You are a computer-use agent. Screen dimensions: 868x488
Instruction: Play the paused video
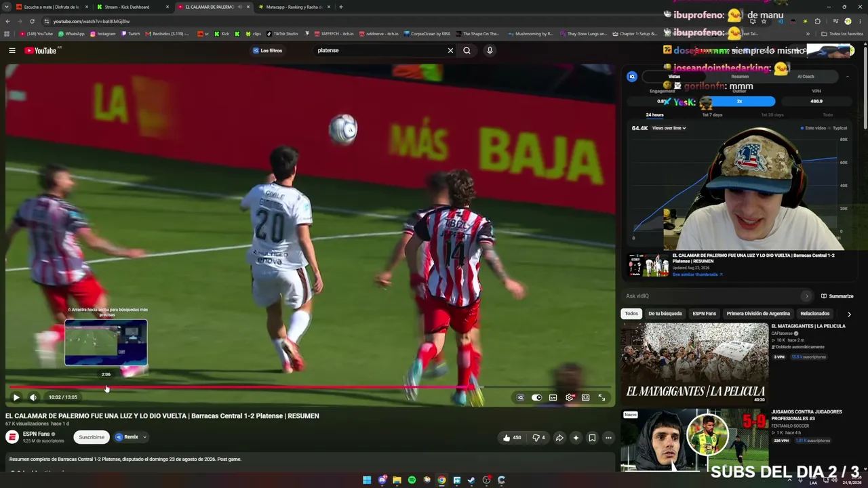(16, 398)
